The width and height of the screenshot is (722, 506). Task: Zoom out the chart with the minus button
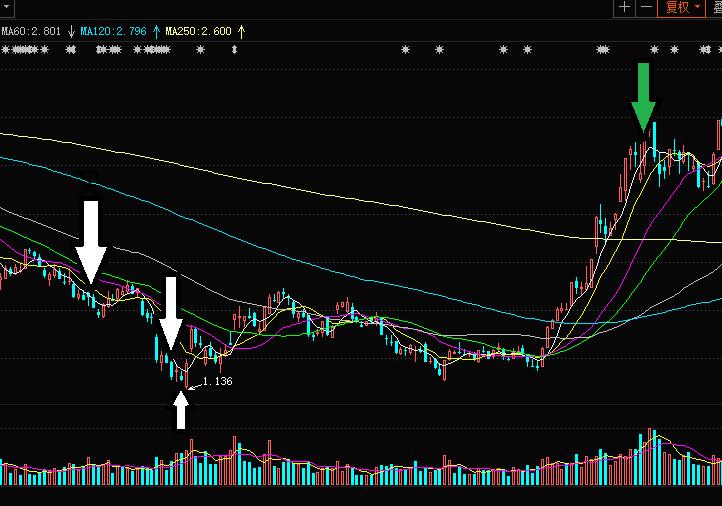(x=646, y=7)
